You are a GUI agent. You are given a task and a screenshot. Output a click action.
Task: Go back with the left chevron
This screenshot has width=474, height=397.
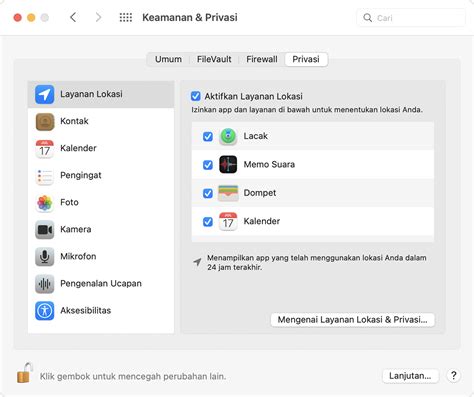[73, 17]
